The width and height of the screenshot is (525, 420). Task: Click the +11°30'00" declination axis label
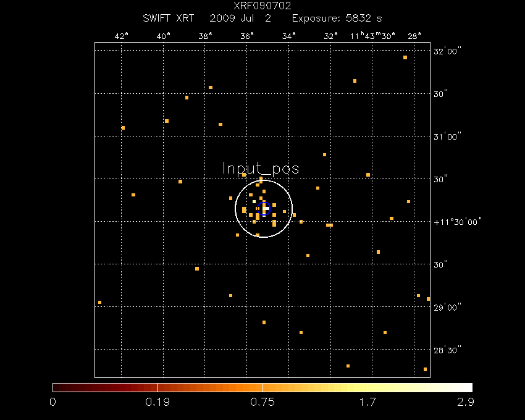point(457,222)
